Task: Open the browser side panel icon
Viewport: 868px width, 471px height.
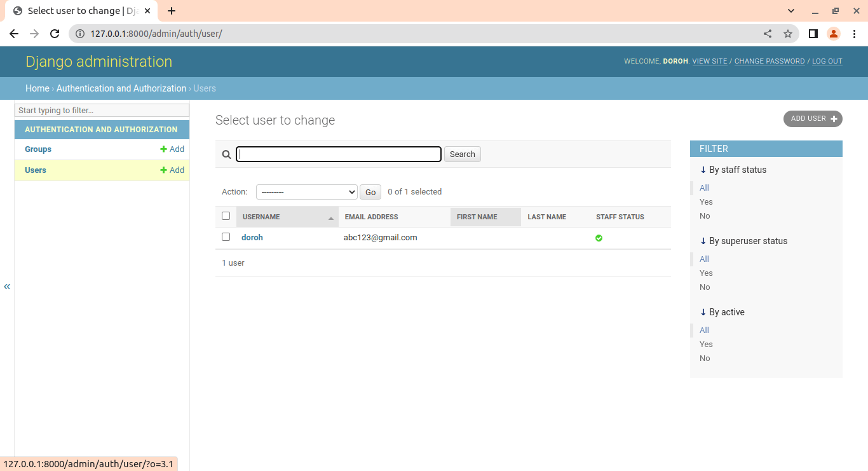Action: [813, 34]
